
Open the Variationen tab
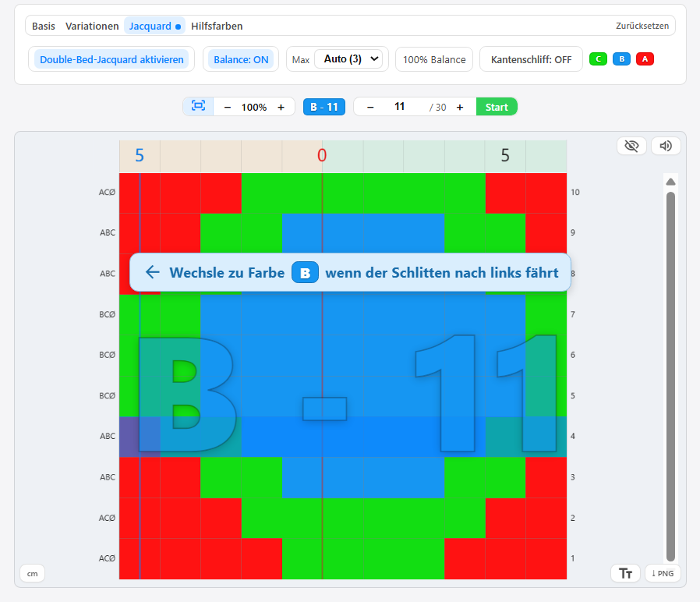[x=91, y=26]
